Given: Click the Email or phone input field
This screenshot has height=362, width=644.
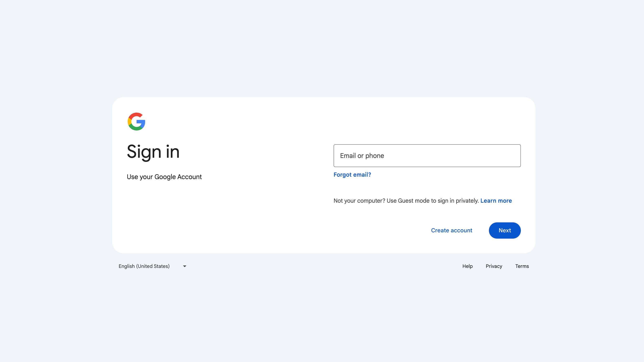Looking at the screenshot, I should pyautogui.click(x=427, y=155).
